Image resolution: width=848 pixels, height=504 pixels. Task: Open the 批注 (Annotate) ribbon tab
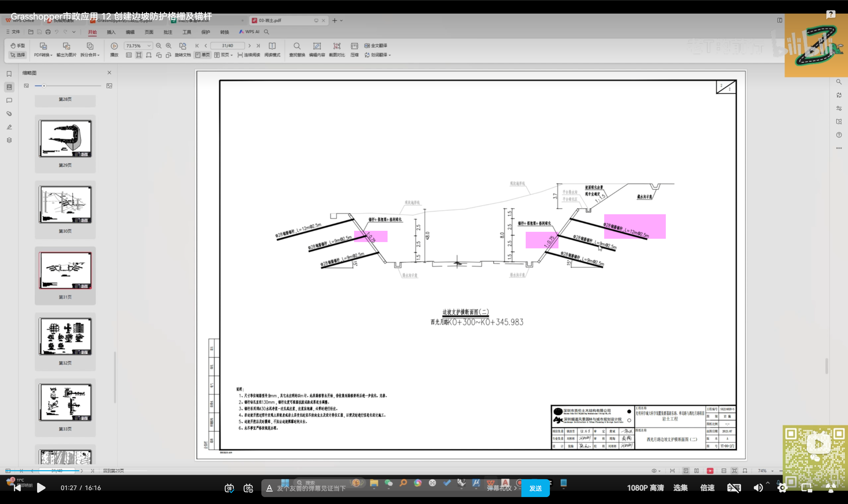tap(168, 32)
